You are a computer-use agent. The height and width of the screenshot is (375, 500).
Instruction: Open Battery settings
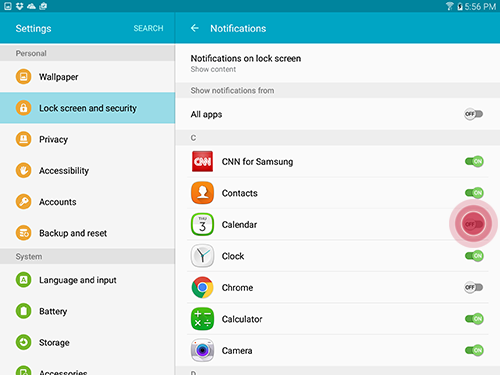tap(87, 311)
